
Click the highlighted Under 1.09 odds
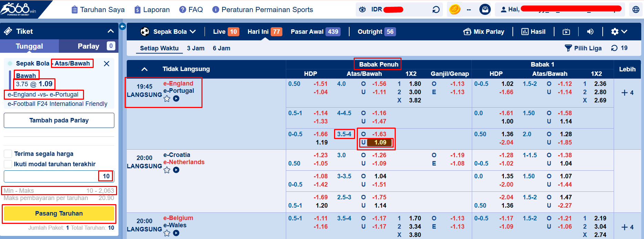(380, 142)
